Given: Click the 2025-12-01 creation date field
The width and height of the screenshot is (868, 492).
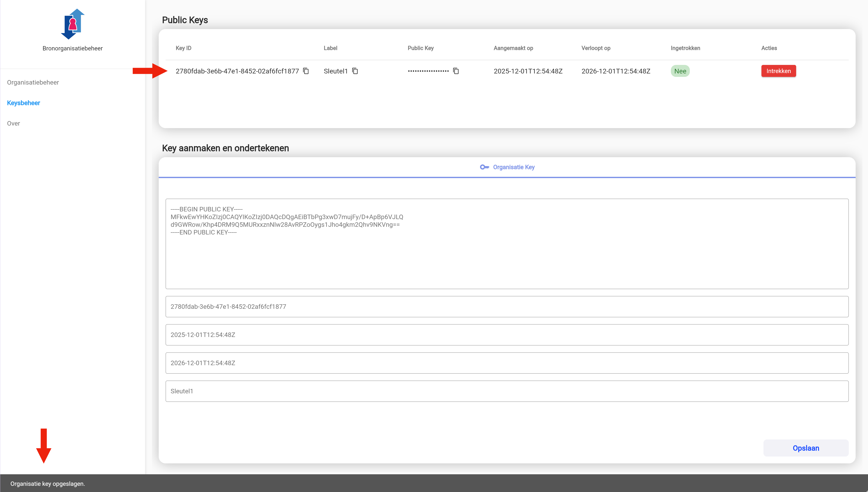Looking at the screenshot, I should point(506,335).
